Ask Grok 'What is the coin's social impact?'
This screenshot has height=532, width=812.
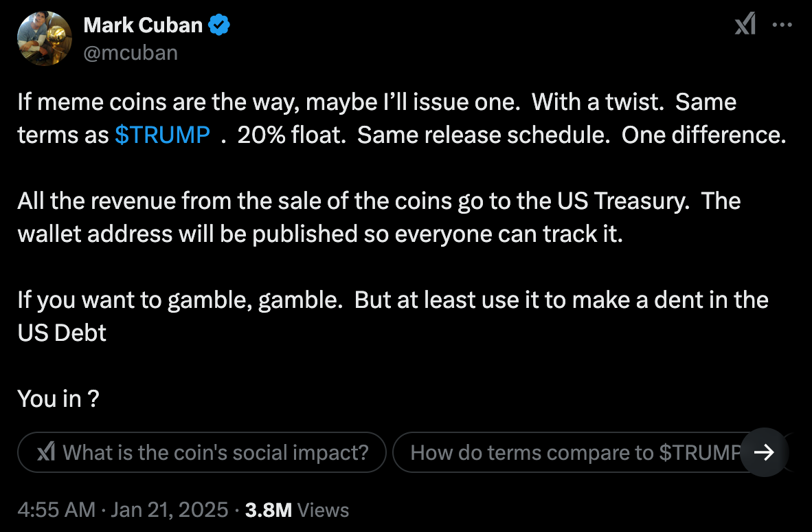click(203, 452)
